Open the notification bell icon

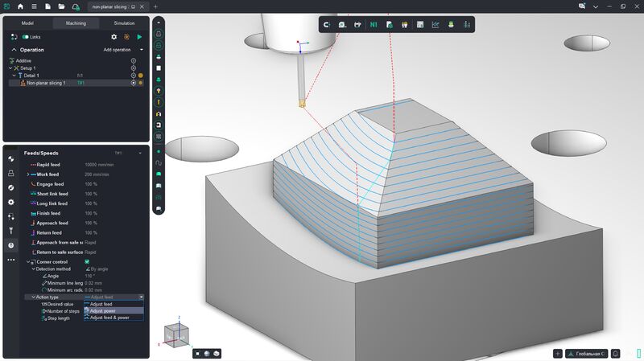tap(615, 353)
